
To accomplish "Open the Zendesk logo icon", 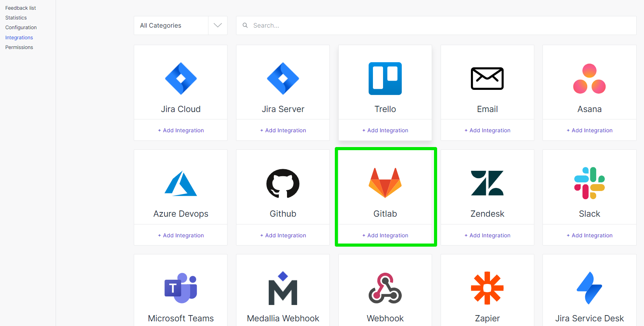I will pyautogui.click(x=487, y=183).
